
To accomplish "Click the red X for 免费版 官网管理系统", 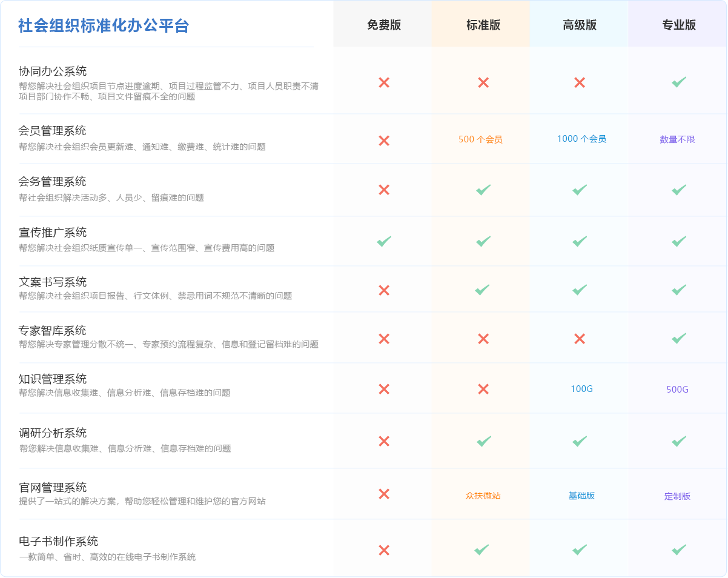I will click(383, 494).
